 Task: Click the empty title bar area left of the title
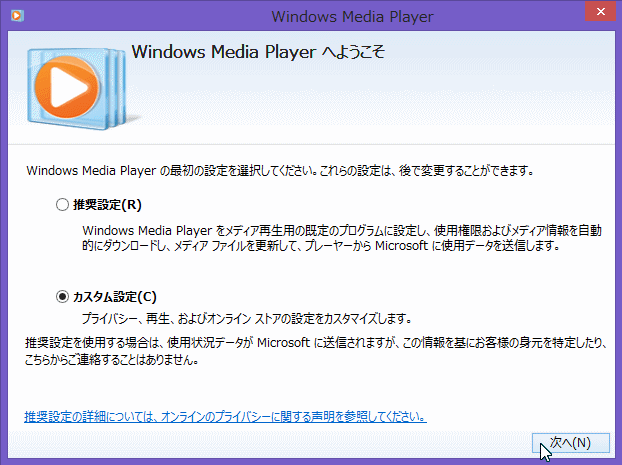130,16
